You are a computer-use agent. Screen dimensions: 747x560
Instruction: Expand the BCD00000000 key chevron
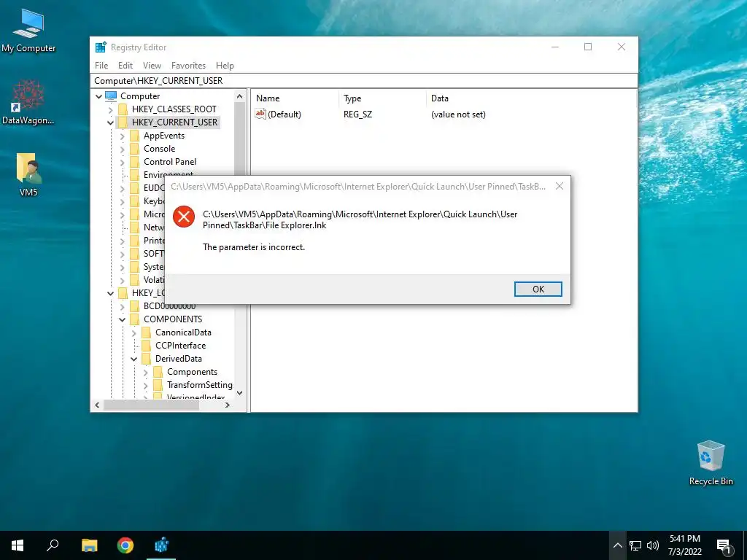coord(122,306)
